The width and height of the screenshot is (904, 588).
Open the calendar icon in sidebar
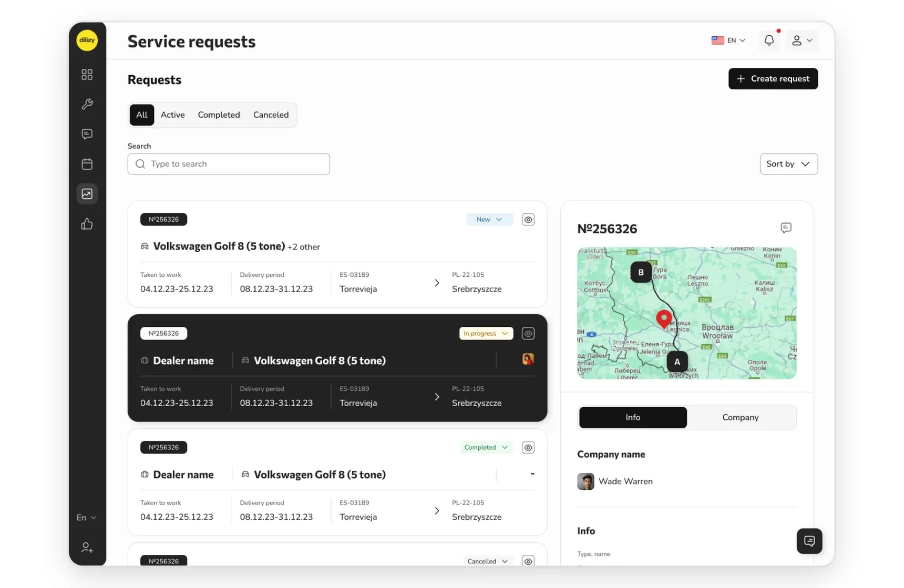[87, 164]
